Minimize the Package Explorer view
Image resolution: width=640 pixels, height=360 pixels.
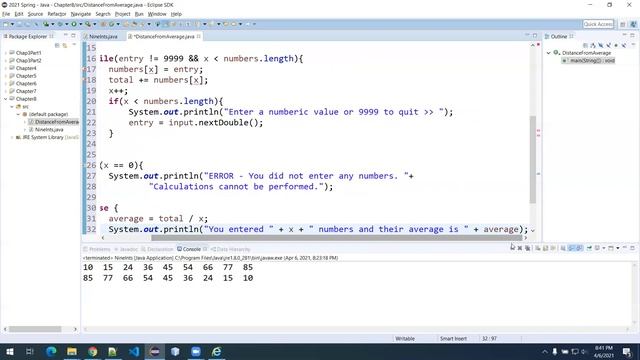point(66,36)
